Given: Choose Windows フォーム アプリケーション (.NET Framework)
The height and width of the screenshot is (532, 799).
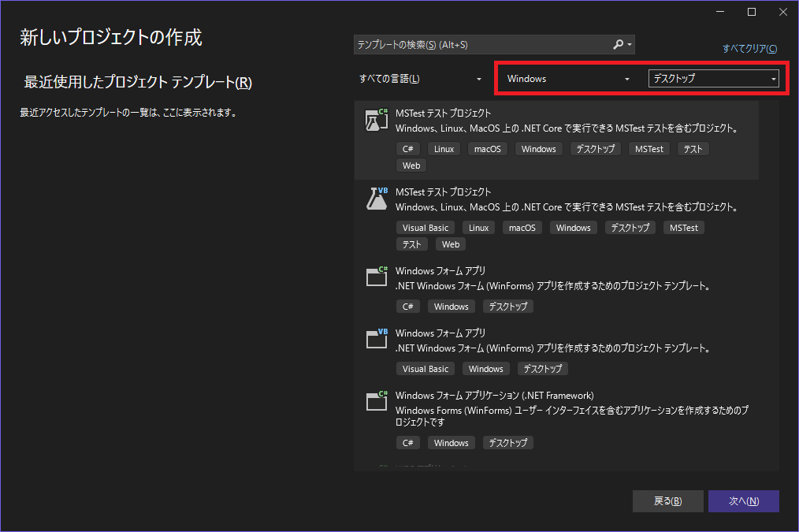Looking at the screenshot, I should (494, 395).
